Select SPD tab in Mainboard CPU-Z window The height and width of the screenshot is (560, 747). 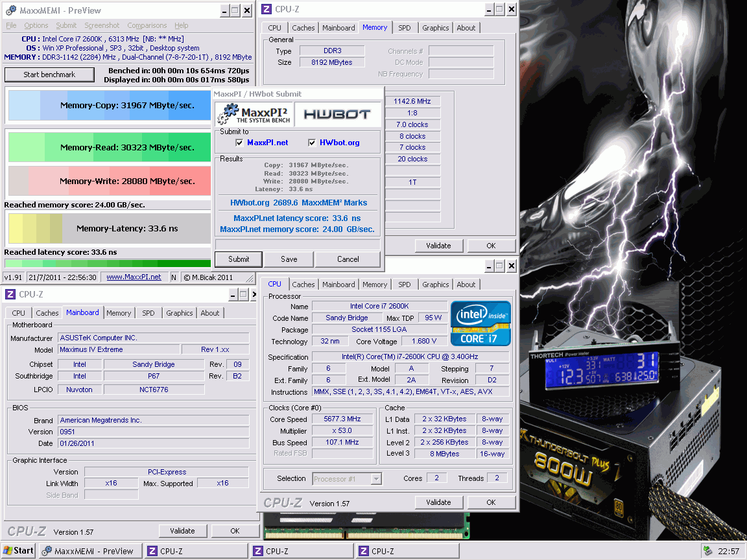point(148,313)
